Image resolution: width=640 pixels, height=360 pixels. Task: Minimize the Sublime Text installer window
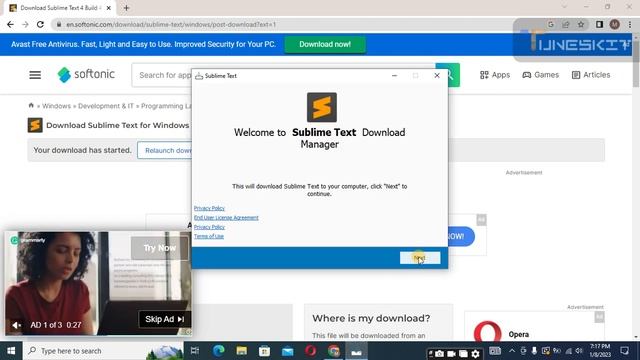click(x=394, y=76)
